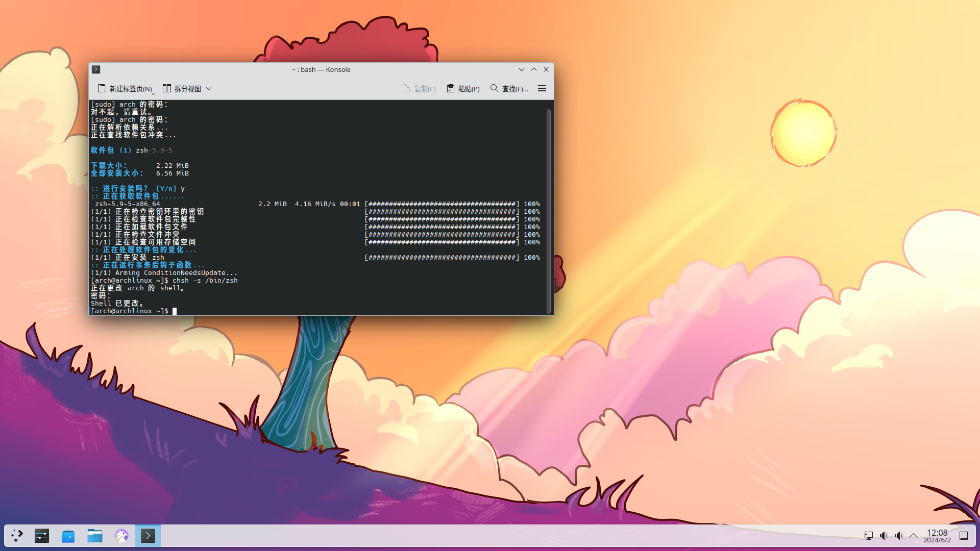Click the show desktop button

point(964,536)
